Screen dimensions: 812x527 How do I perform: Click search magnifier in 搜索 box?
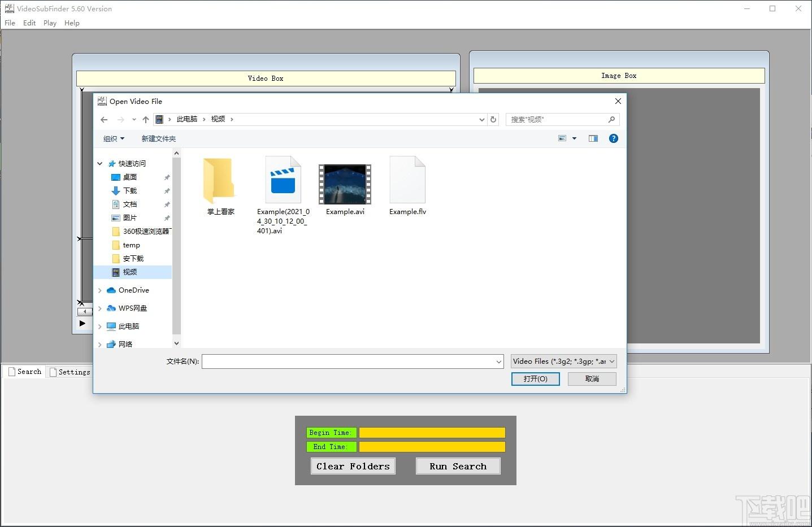click(611, 119)
